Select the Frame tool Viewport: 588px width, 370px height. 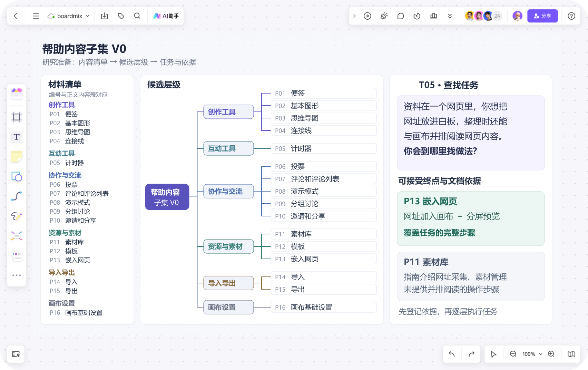(x=17, y=117)
